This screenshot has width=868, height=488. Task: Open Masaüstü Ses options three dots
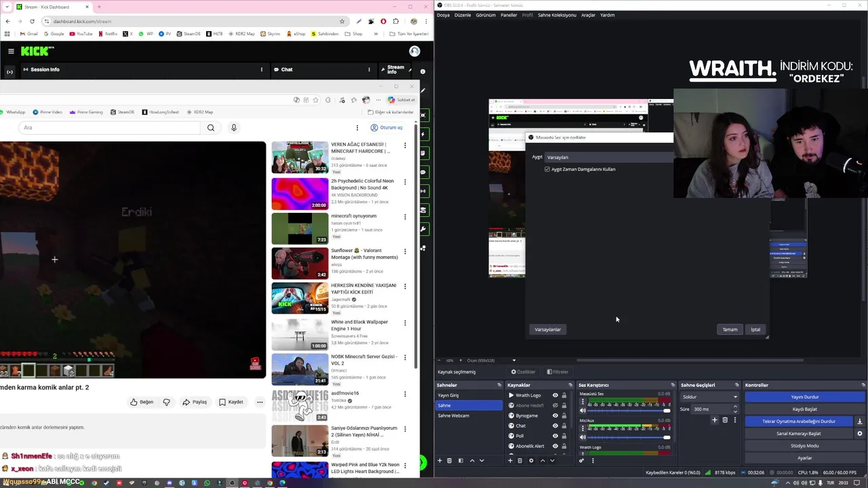click(583, 402)
